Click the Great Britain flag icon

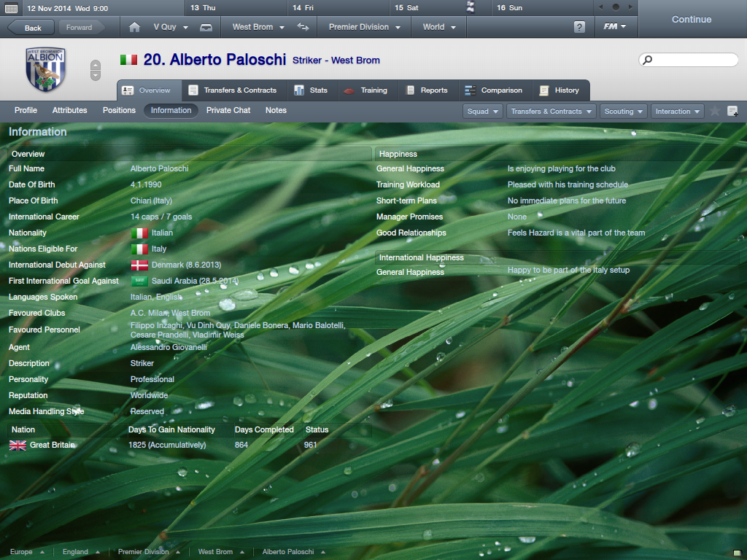click(x=18, y=446)
